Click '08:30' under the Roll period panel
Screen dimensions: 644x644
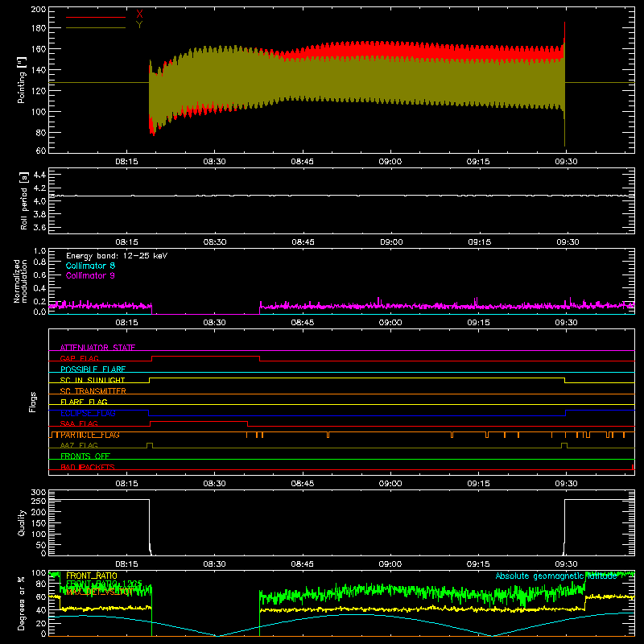215,242
